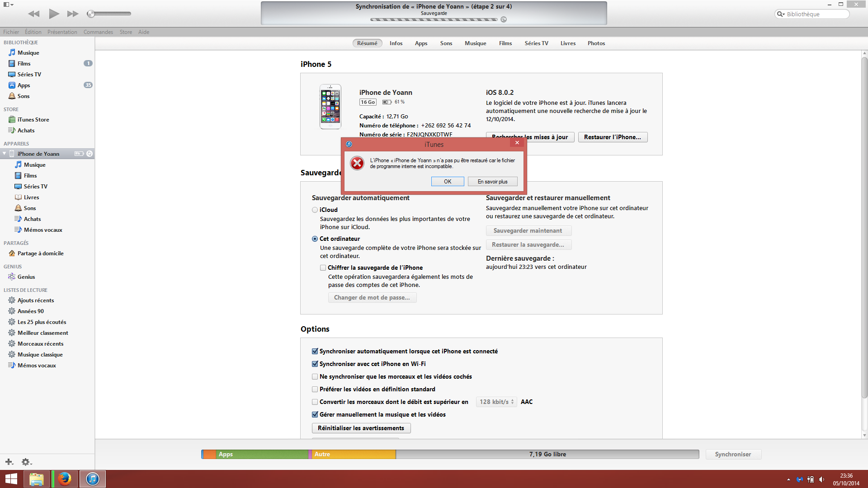Viewport: 868px width, 488px height.
Task: Toggle Convertir les morceaux débit supérieur
Action: point(315,402)
